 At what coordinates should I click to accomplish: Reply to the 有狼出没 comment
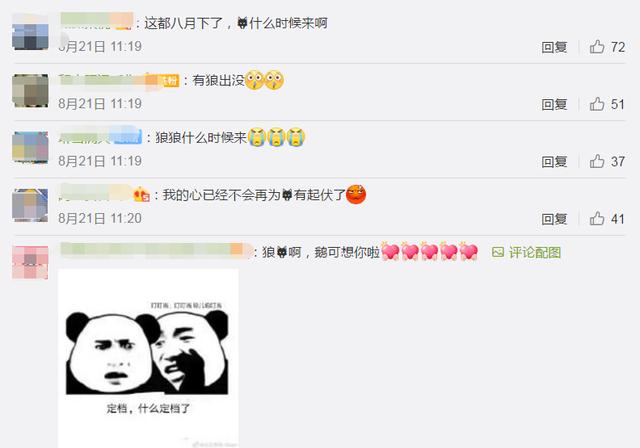click(x=554, y=104)
